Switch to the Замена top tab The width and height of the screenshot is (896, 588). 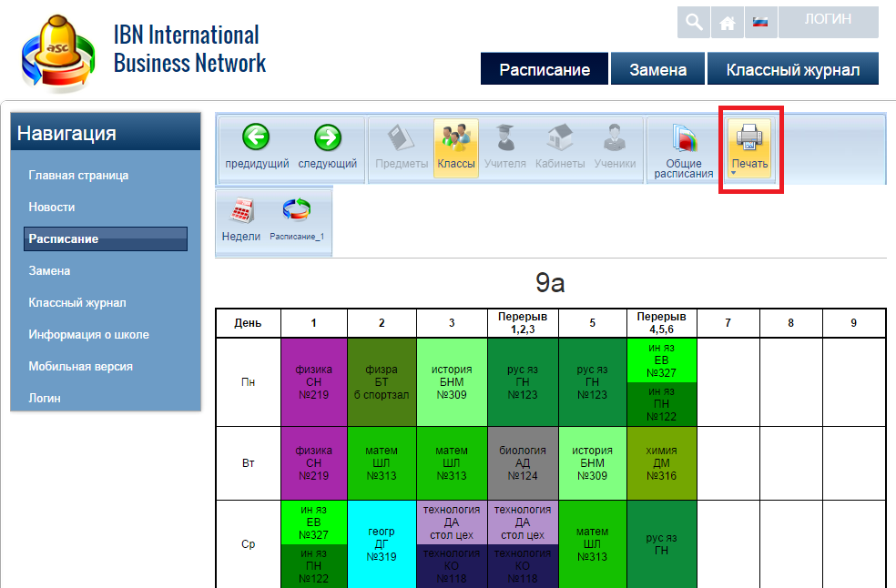656,69
